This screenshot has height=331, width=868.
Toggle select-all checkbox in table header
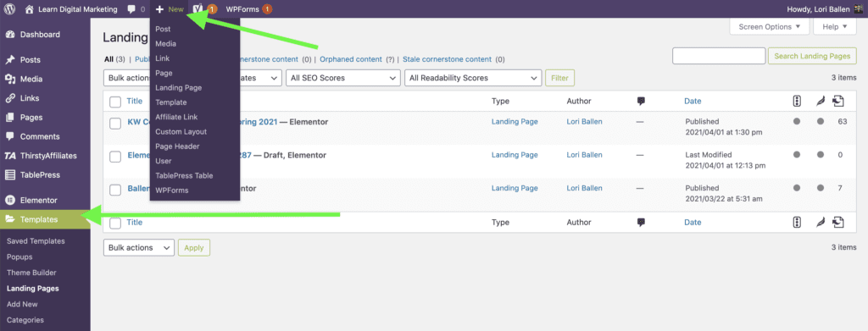point(115,102)
